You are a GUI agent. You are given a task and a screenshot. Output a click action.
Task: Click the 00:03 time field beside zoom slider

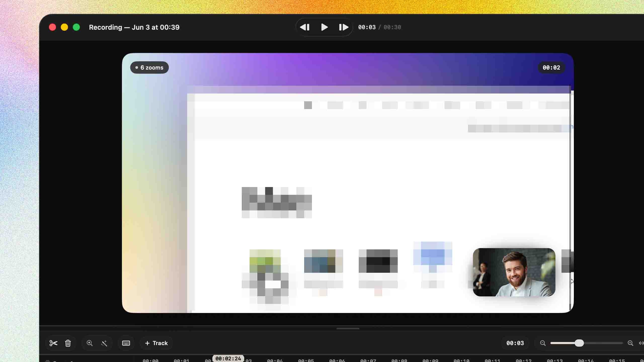point(515,343)
